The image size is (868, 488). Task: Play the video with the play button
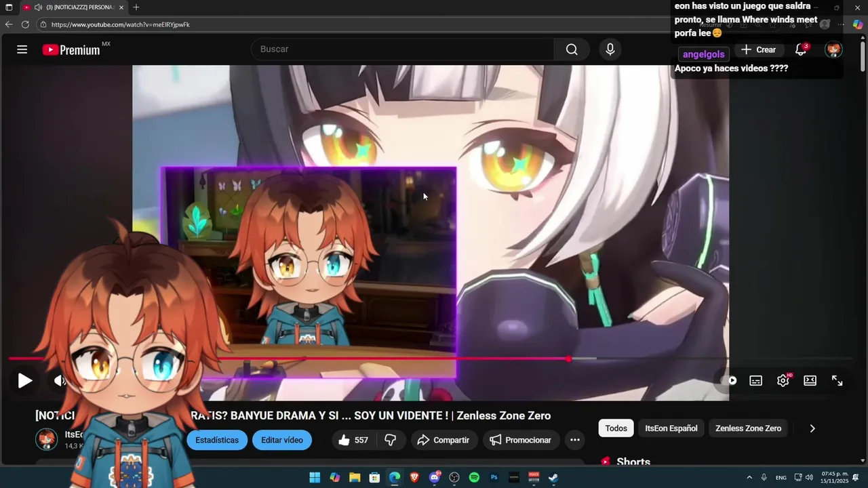coord(25,381)
